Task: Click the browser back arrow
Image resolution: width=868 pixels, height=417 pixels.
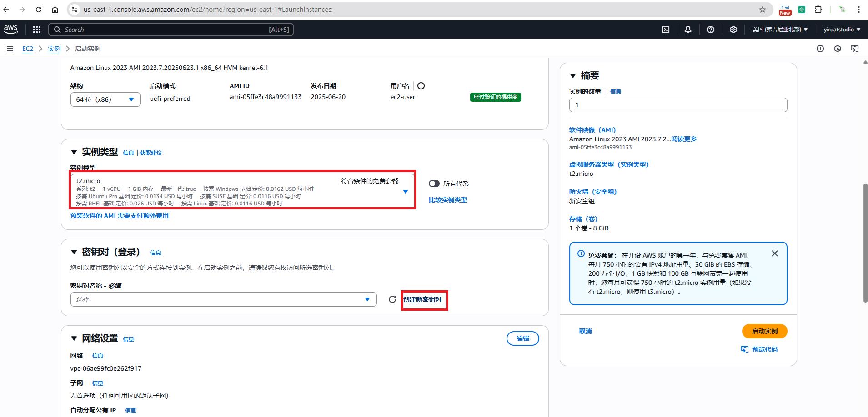Action: coord(6,9)
